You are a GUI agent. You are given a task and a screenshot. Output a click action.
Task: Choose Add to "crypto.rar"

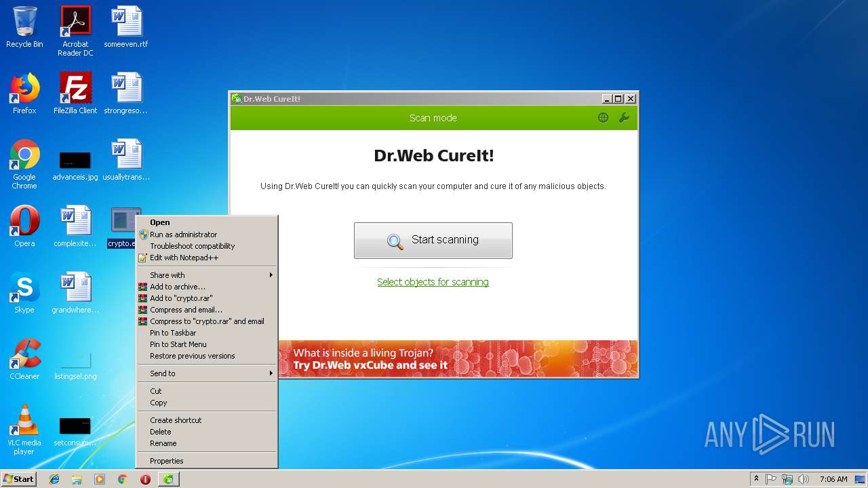(207, 298)
